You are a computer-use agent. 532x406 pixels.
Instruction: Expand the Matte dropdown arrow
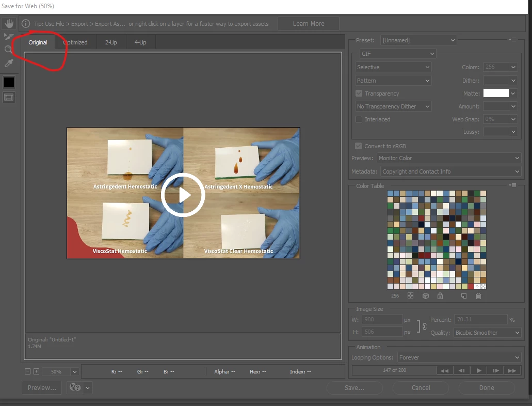click(513, 93)
